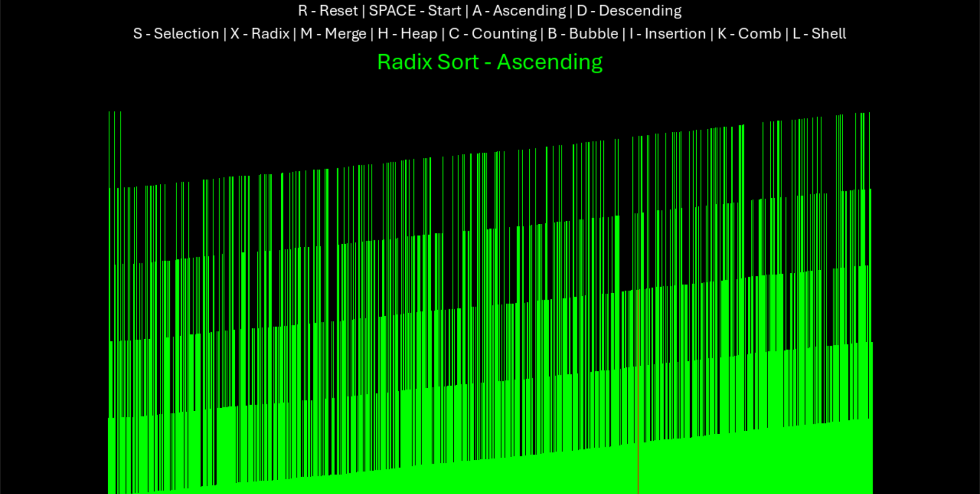Screen dimensions: 980x494
Task: Click the 'X - Radix' sort label
Action: 260,34
